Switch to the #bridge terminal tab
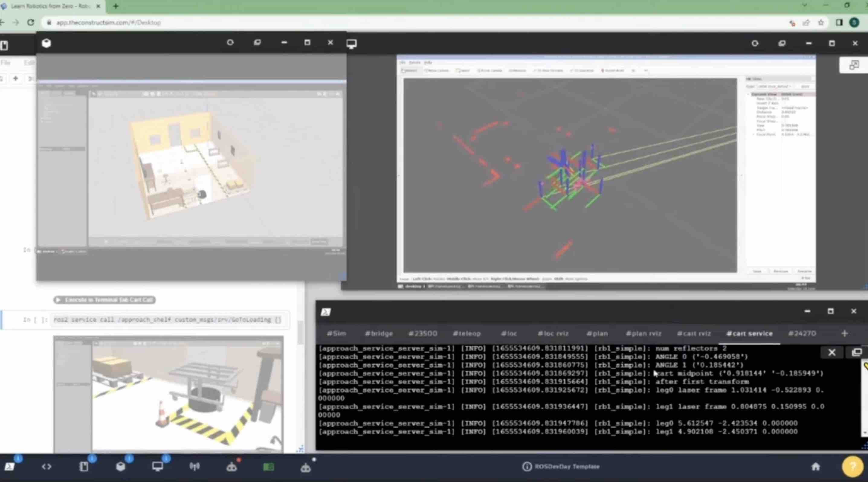The width and height of the screenshot is (868, 482). coord(379,333)
